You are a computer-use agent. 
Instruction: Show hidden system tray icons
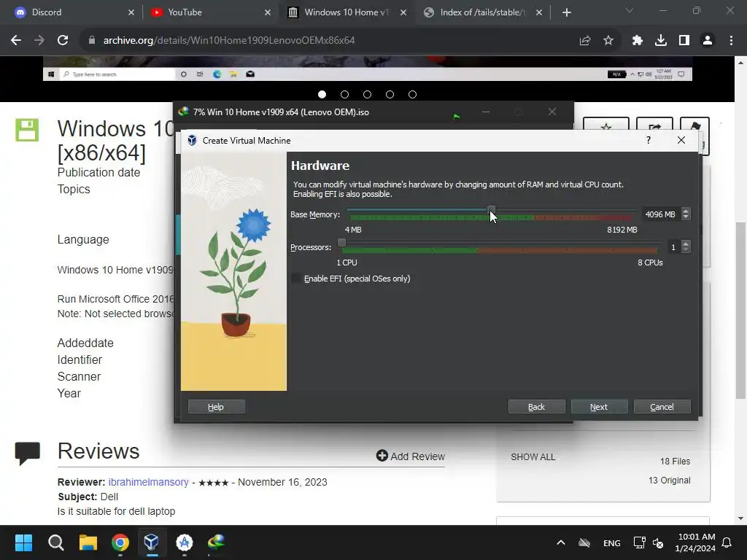[561, 542]
